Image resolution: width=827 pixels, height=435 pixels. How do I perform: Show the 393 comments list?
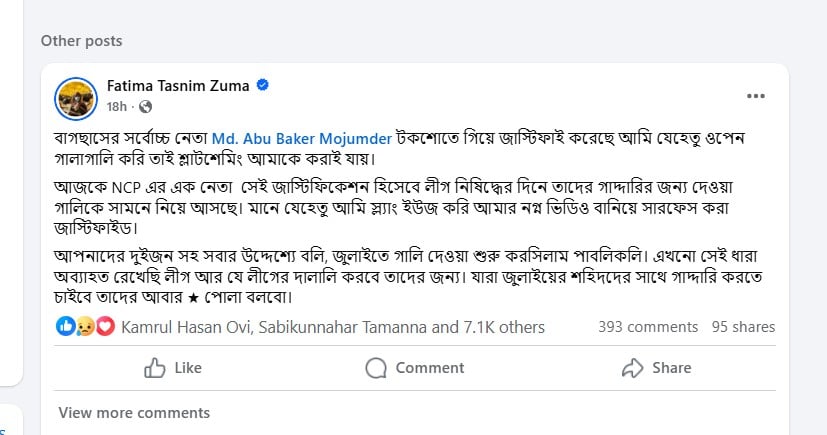[x=648, y=327]
